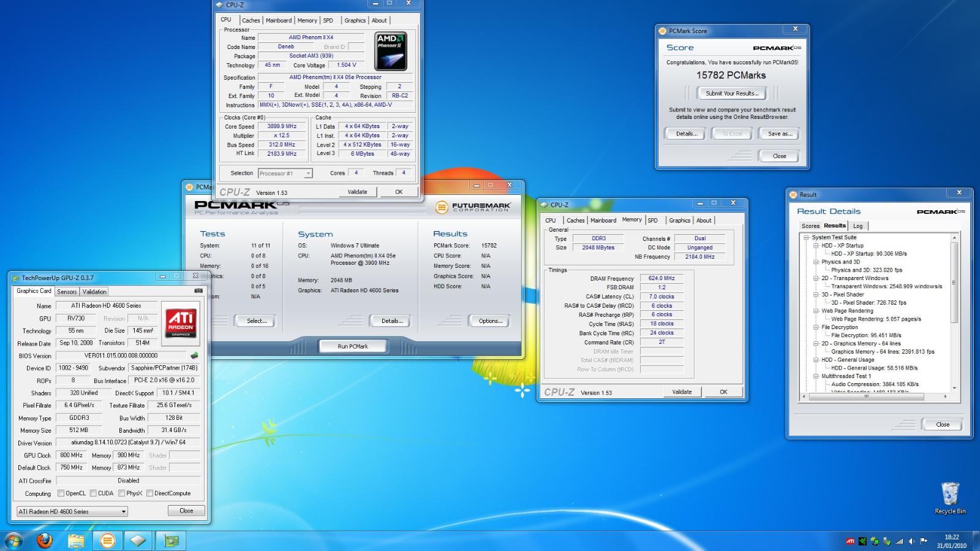Click the GPU-Z screenshot camera icon
980x551 pixels.
tap(198, 291)
